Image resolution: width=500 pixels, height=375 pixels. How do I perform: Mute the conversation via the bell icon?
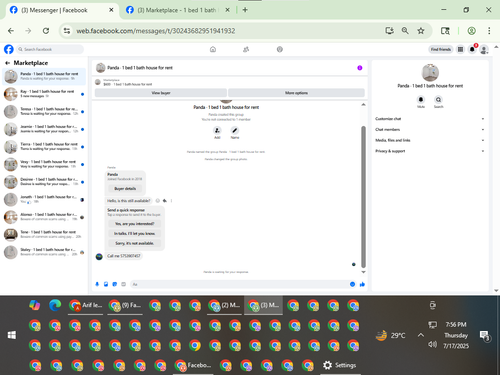coord(421,99)
